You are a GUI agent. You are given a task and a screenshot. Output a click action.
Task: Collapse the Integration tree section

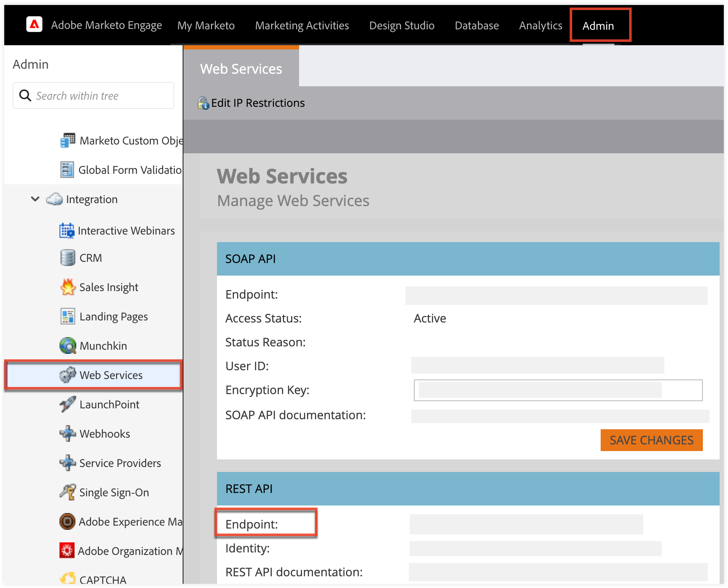pyautogui.click(x=35, y=199)
